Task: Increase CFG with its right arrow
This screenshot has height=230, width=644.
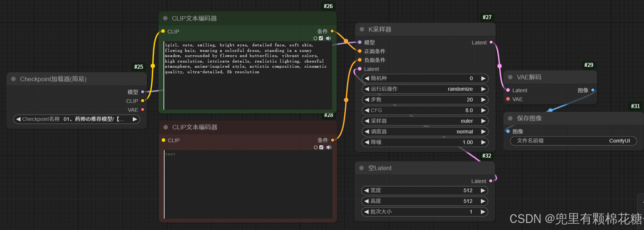Action: pyautogui.click(x=483, y=110)
